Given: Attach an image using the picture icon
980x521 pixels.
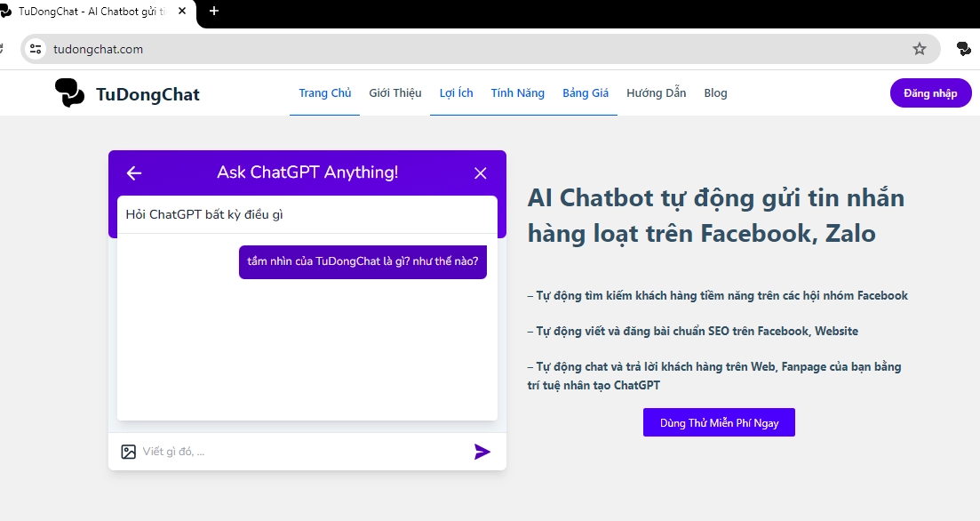Looking at the screenshot, I should click(x=129, y=452).
